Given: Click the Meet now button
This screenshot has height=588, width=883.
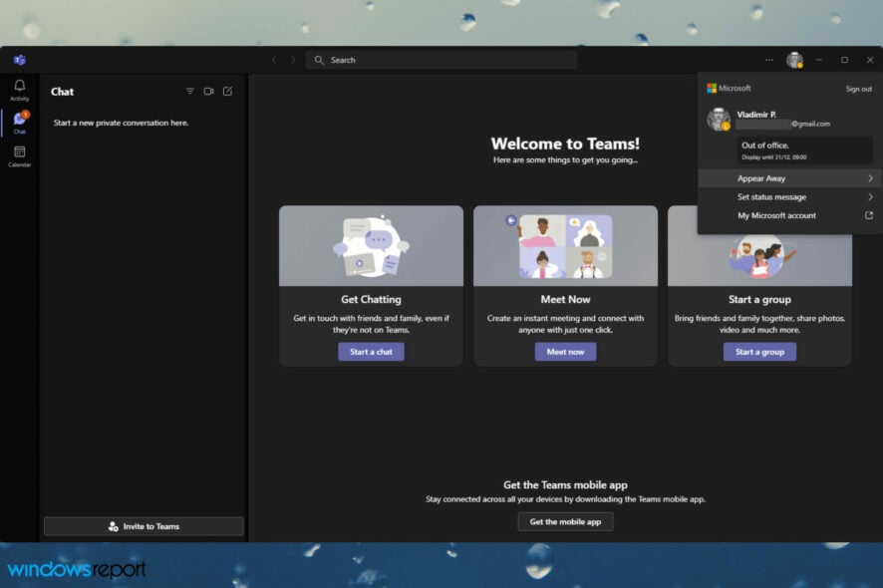Looking at the screenshot, I should (x=565, y=352).
